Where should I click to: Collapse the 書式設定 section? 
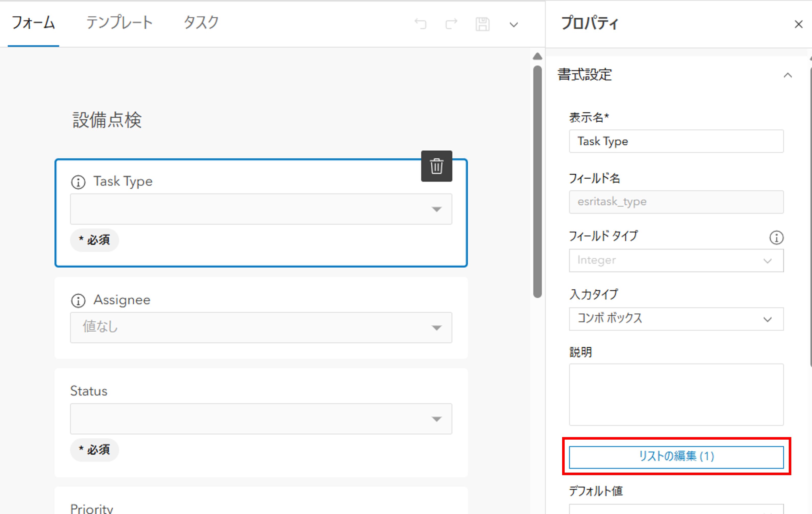787,75
